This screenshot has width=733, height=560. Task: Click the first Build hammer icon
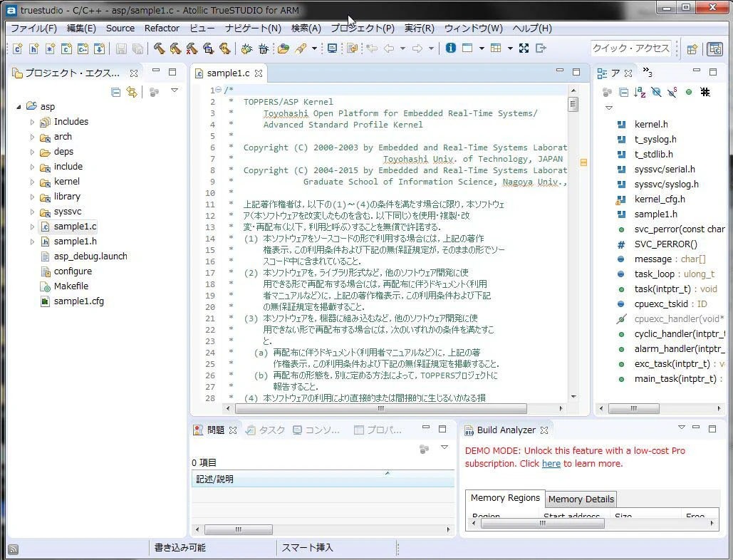[159, 48]
